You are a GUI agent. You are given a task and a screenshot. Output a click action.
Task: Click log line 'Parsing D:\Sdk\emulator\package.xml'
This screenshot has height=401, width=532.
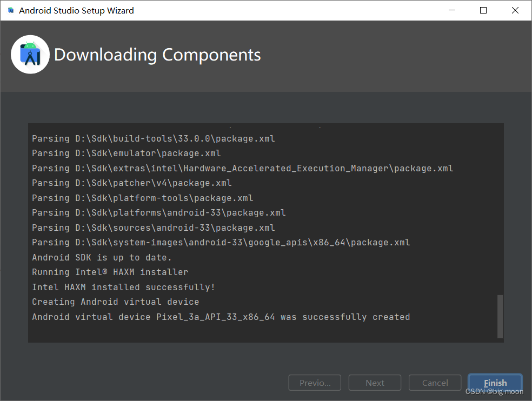126,153
